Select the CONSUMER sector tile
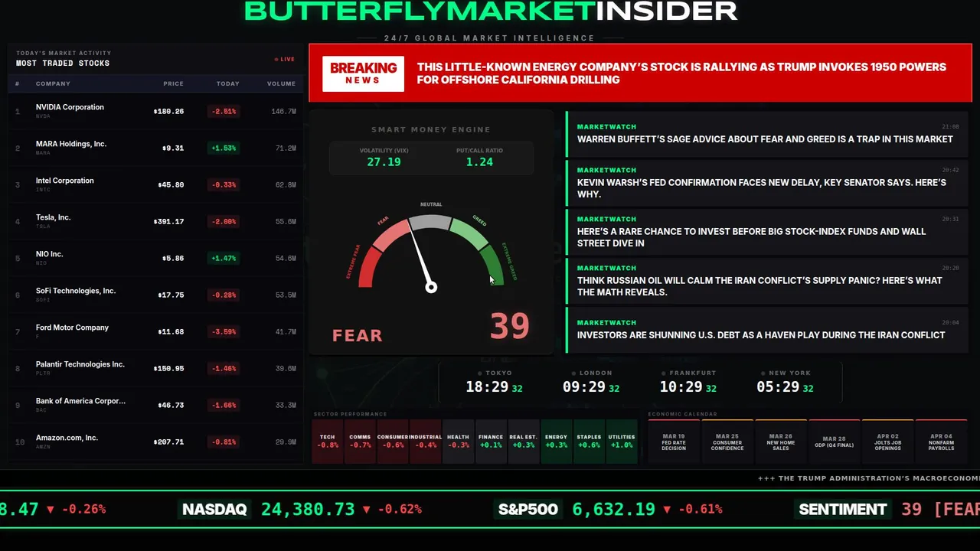The width and height of the screenshot is (980, 551). pos(393,442)
